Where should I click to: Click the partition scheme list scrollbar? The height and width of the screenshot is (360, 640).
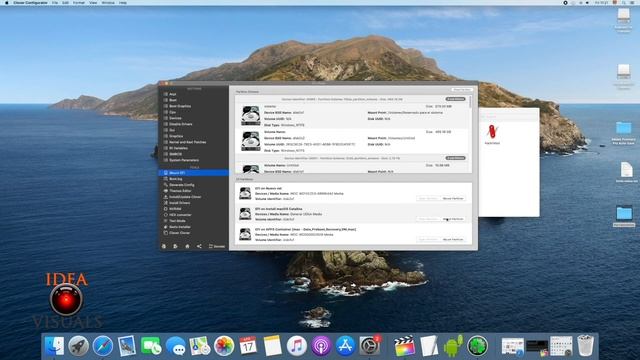tap(470, 102)
